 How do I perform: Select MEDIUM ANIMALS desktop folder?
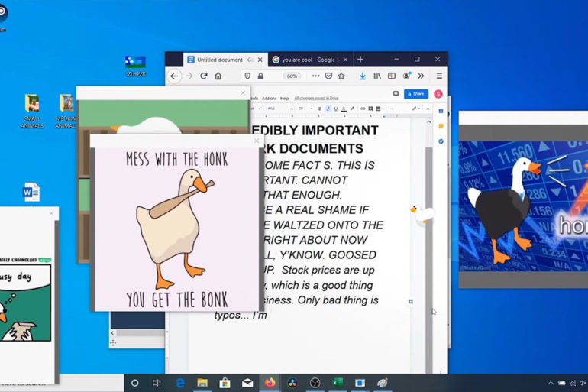click(66, 111)
